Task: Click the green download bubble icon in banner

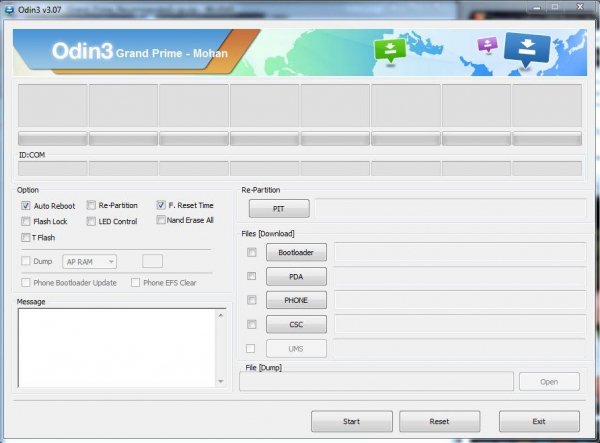Action: pyautogui.click(x=390, y=51)
